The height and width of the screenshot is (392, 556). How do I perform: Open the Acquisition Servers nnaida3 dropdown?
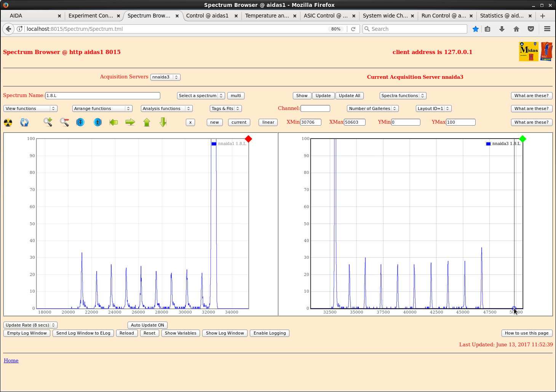point(165,77)
